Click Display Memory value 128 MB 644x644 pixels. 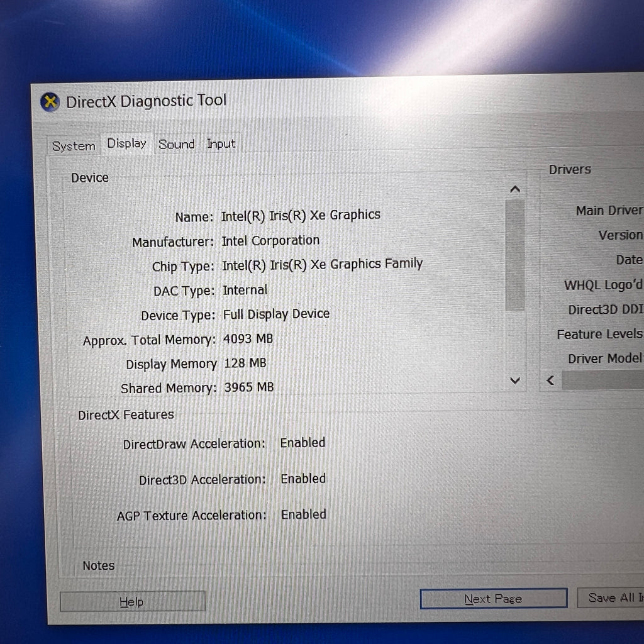point(245,363)
